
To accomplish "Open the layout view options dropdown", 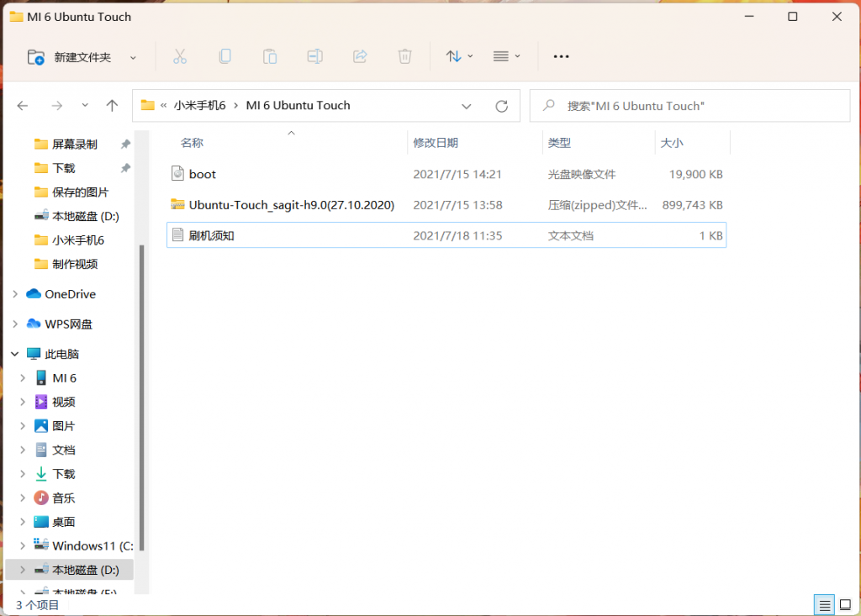I will (506, 56).
